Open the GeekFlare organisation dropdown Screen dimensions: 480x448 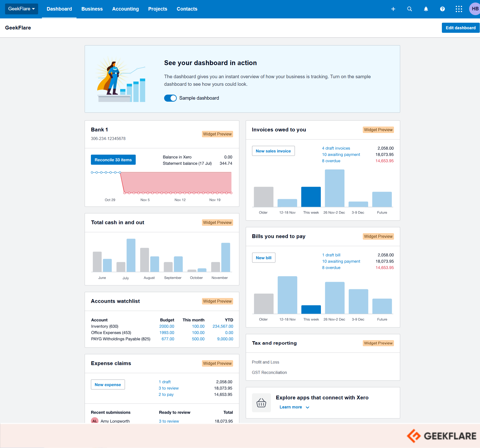coord(21,9)
